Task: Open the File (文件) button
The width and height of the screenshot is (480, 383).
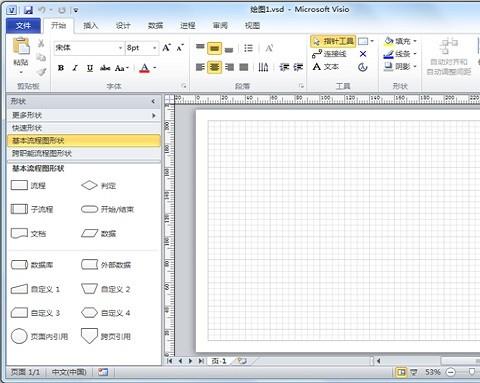Action: click(x=23, y=26)
